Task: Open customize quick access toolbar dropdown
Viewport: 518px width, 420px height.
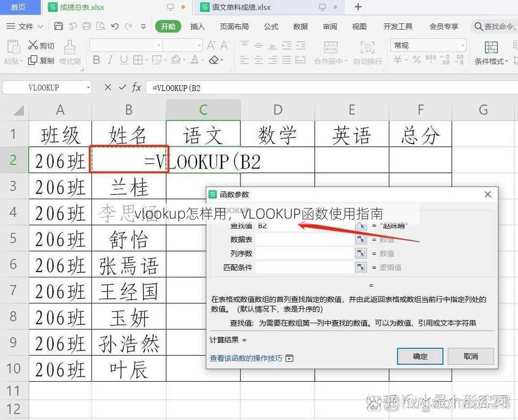Action: 144,27
